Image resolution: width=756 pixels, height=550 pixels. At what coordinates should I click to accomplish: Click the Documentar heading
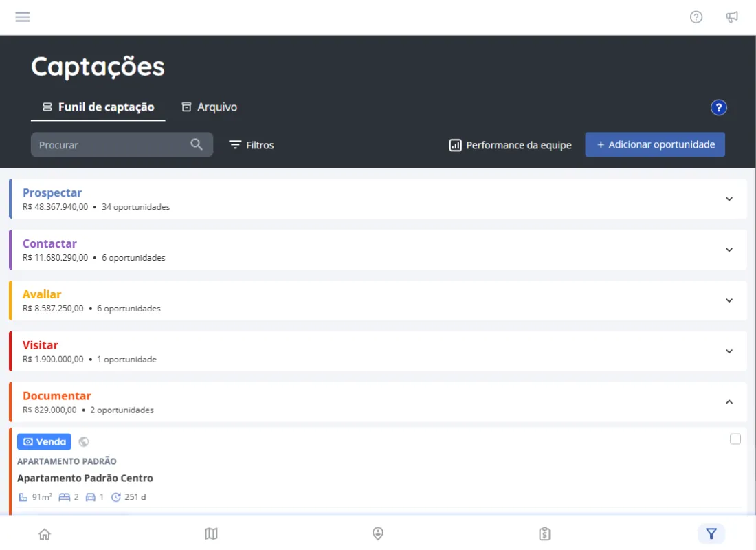click(57, 395)
